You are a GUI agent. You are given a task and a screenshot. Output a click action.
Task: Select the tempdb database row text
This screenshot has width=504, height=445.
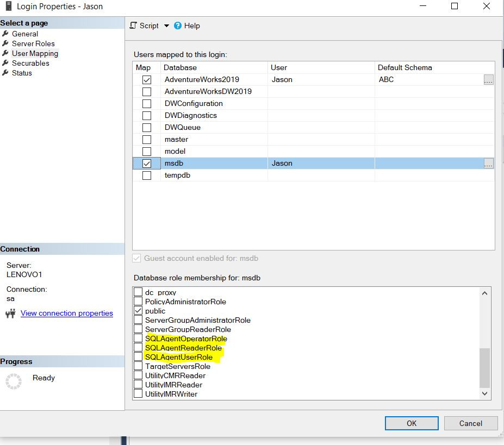pyautogui.click(x=177, y=176)
